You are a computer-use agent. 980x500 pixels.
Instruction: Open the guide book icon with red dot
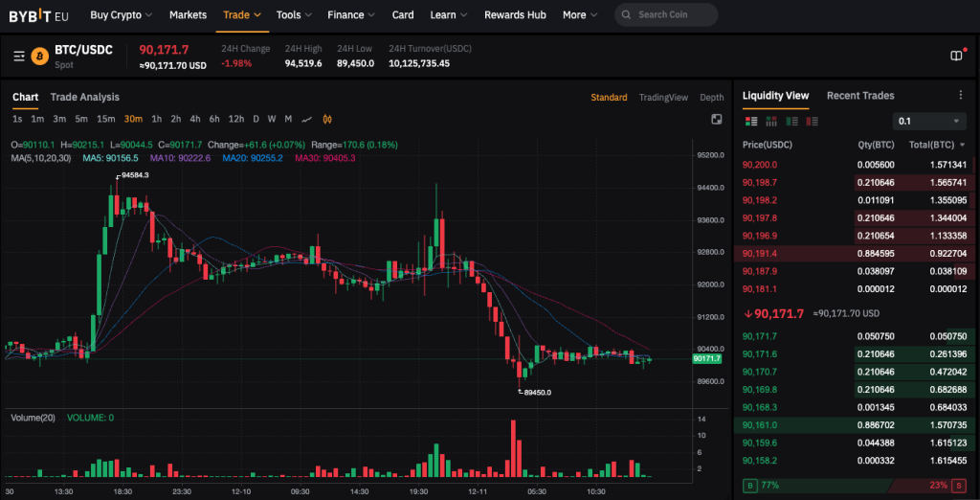(955, 57)
